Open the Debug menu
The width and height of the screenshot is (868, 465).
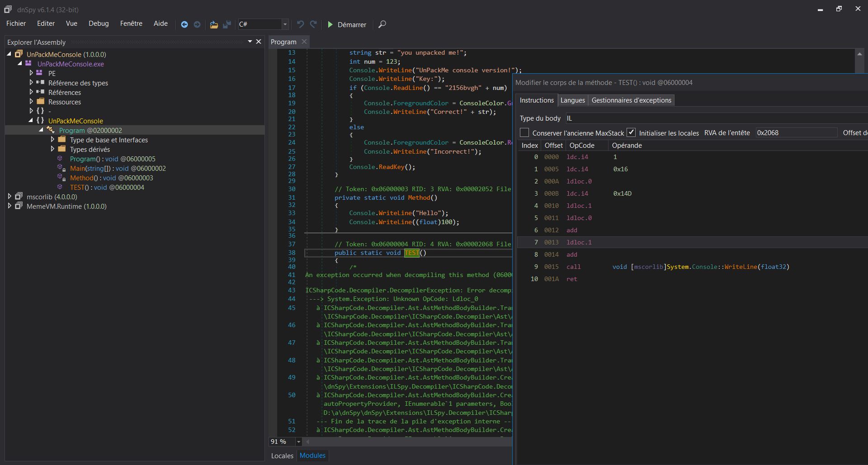[99, 23]
